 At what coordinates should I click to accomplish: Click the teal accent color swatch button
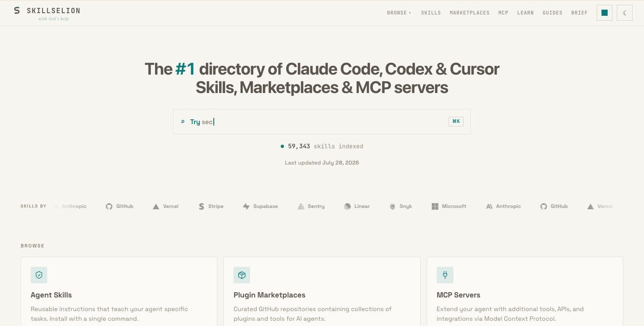605,13
